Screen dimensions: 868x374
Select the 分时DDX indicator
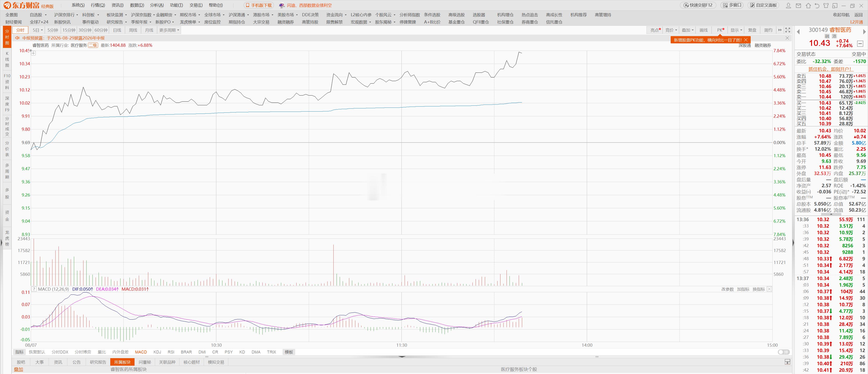coord(60,352)
